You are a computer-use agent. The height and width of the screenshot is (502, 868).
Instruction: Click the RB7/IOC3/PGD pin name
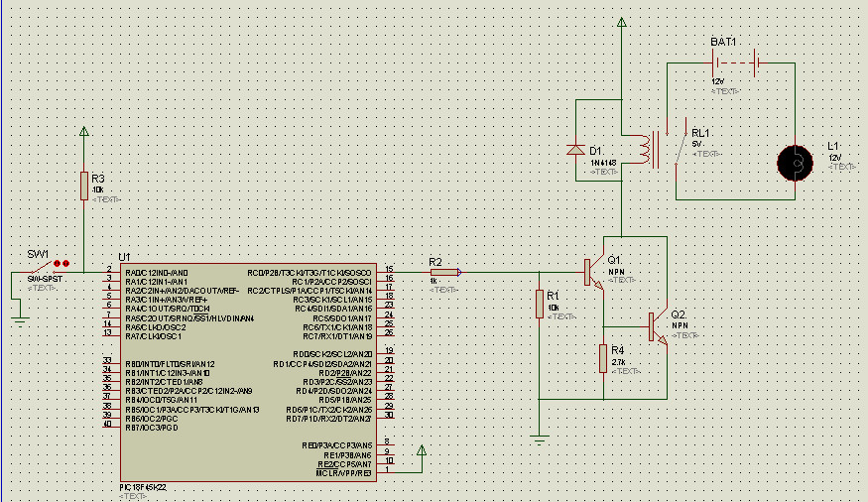pos(152,428)
